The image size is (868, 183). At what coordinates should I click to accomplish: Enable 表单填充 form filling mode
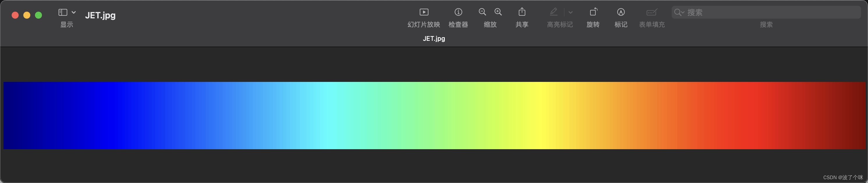(x=651, y=13)
